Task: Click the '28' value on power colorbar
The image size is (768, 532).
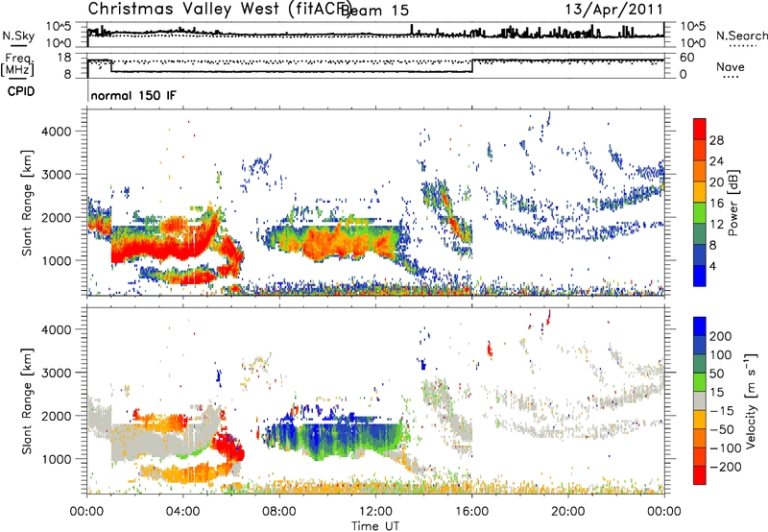Action: [716, 140]
